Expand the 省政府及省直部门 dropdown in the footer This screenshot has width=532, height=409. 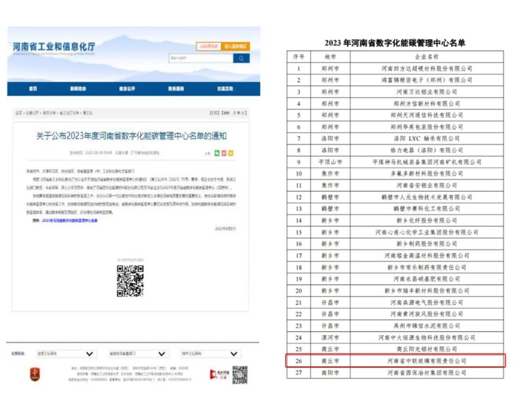138,354
